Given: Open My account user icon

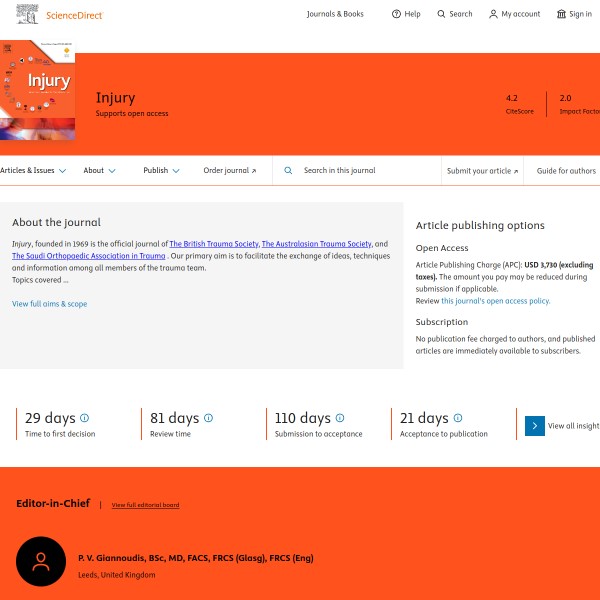Looking at the screenshot, I should pyautogui.click(x=493, y=14).
